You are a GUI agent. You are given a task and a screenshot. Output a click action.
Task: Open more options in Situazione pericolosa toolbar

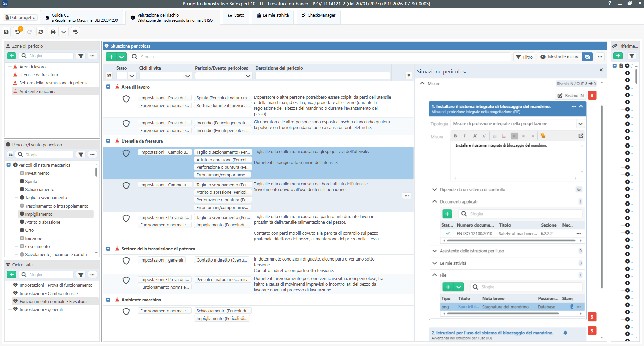(600, 57)
